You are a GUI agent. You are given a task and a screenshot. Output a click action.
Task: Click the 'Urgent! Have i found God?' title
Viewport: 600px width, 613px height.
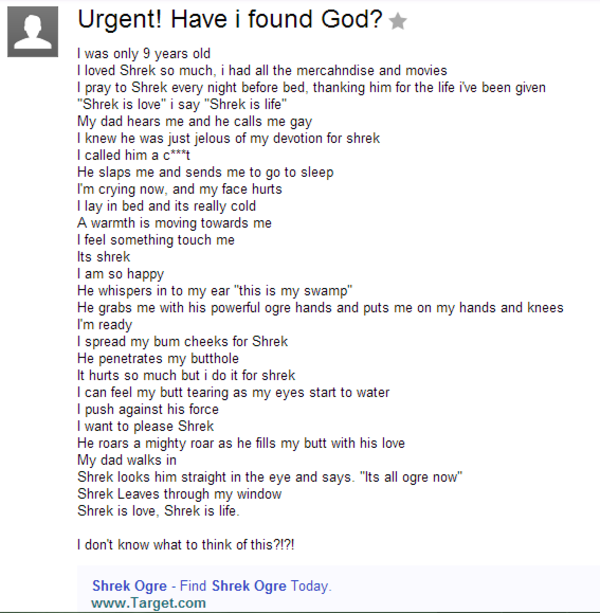click(x=230, y=19)
